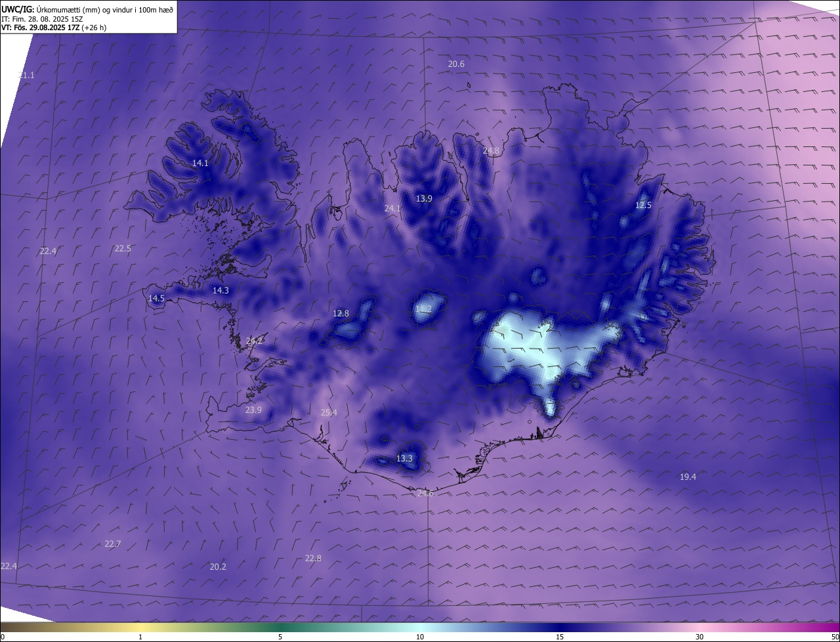Image resolution: width=840 pixels, height=642 pixels.
Task: Click the 22.7 value label on the map
Action: point(112,544)
